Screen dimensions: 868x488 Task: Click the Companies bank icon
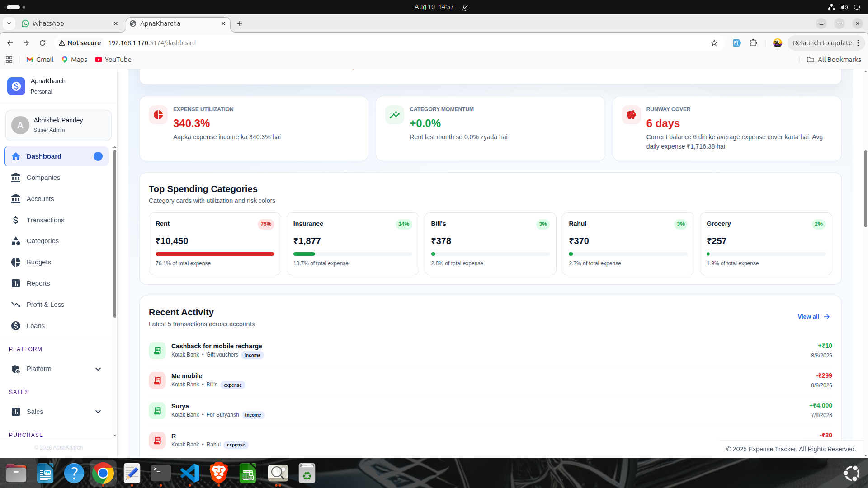point(16,178)
